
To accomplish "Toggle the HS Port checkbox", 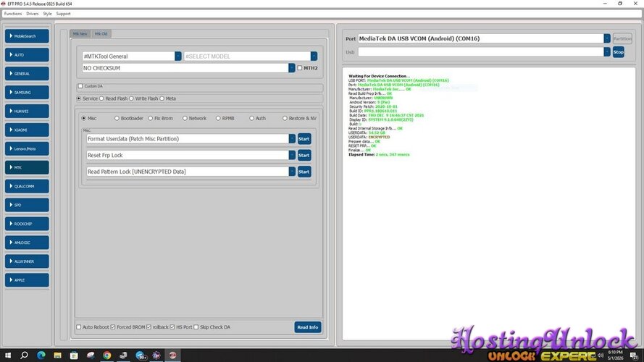I will [x=172, y=327].
